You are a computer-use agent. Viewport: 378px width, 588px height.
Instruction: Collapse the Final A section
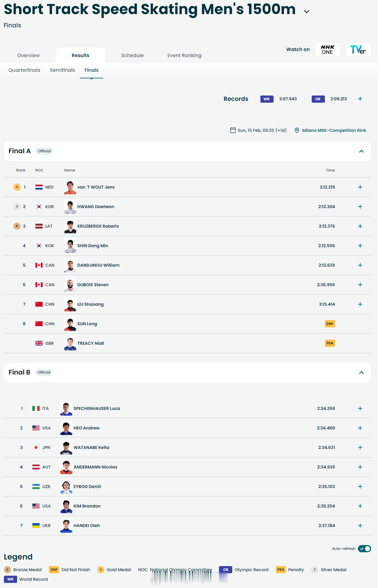point(361,151)
